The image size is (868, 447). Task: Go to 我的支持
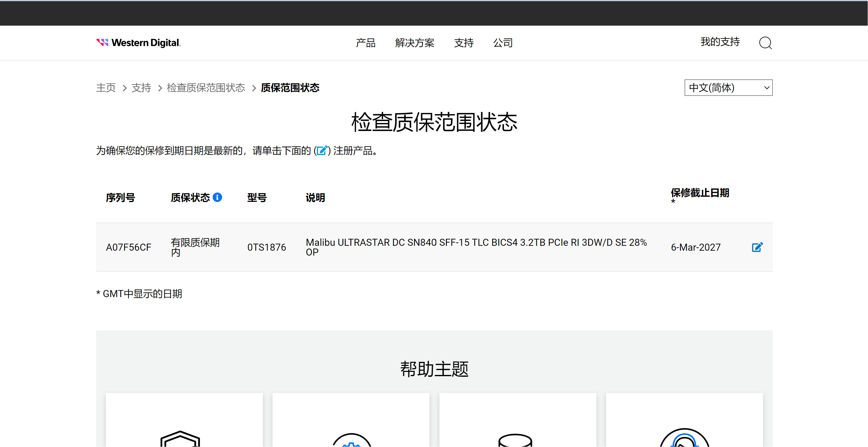tap(720, 42)
